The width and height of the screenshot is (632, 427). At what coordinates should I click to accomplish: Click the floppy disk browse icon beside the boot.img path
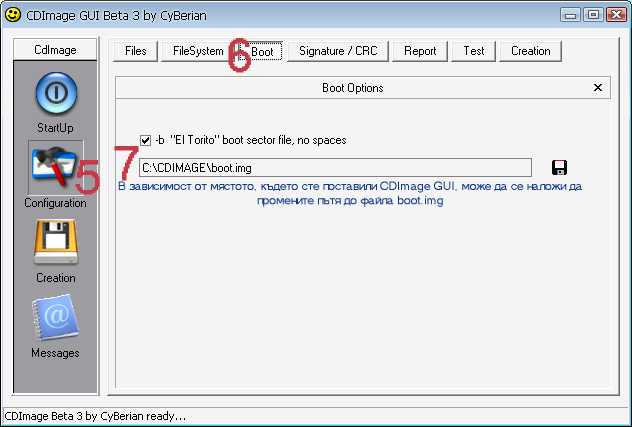(x=559, y=167)
